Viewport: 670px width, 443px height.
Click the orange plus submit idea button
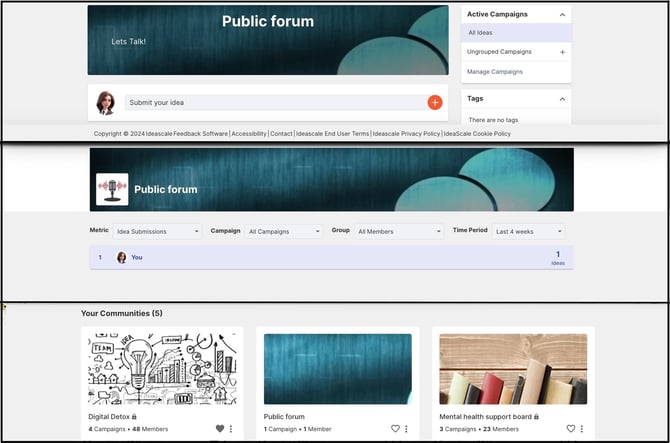pyautogui.click(x=435, y=103)
